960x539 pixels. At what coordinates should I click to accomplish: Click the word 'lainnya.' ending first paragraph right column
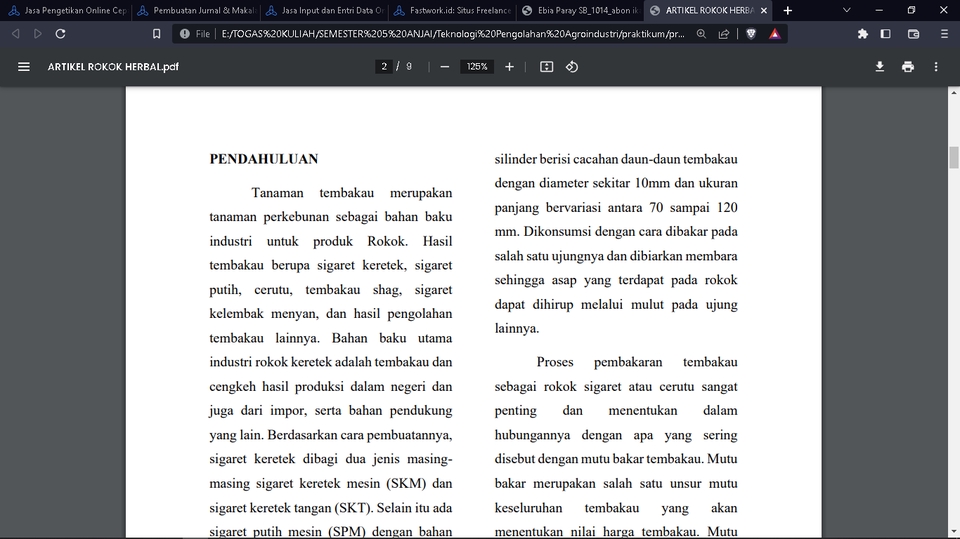(517, 329)
